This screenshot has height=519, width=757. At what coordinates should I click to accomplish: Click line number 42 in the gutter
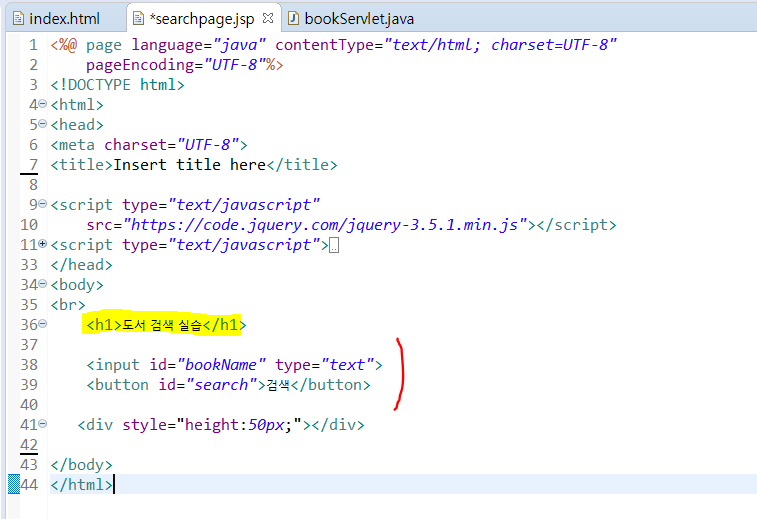[29, 445]
